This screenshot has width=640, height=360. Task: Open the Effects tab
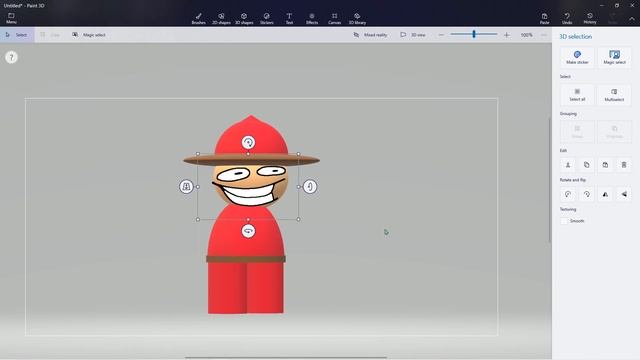coord(312,18)
